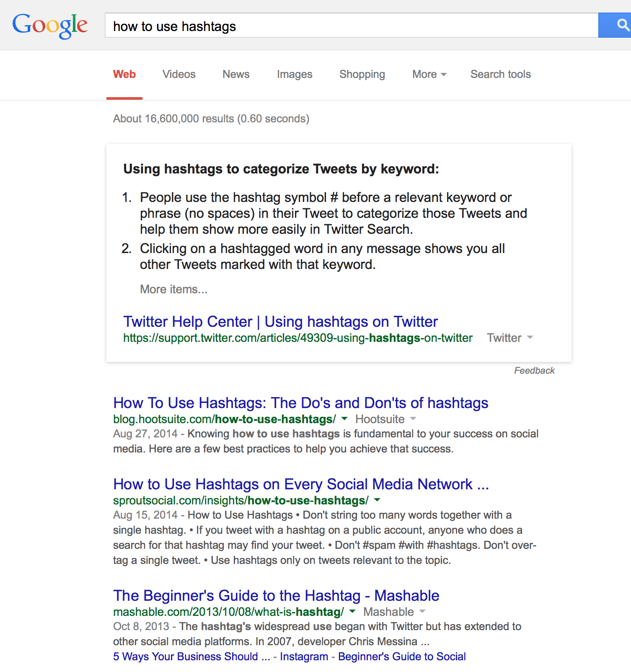
Task: Click the 'Oct 8, 2013' Mashable result description
Action: click(x=317, y=634)
